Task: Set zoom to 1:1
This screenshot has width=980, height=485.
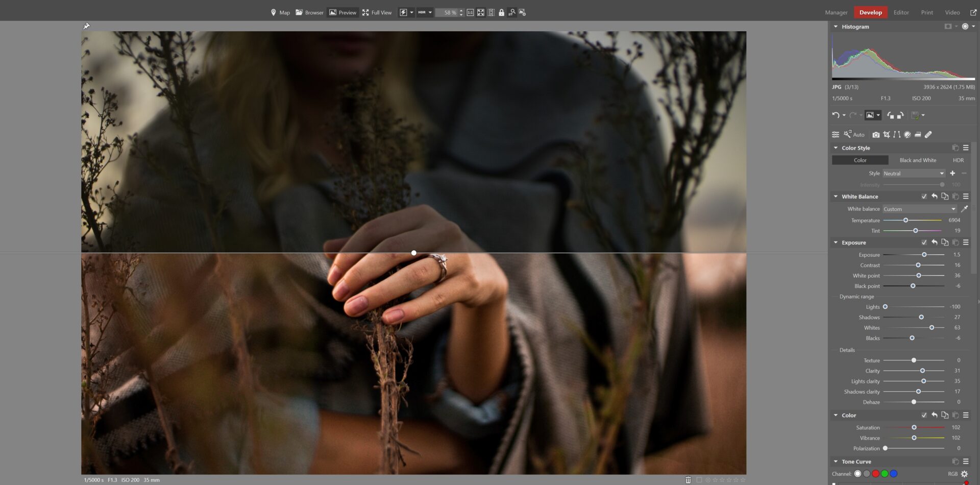Action: coord(470,12)
